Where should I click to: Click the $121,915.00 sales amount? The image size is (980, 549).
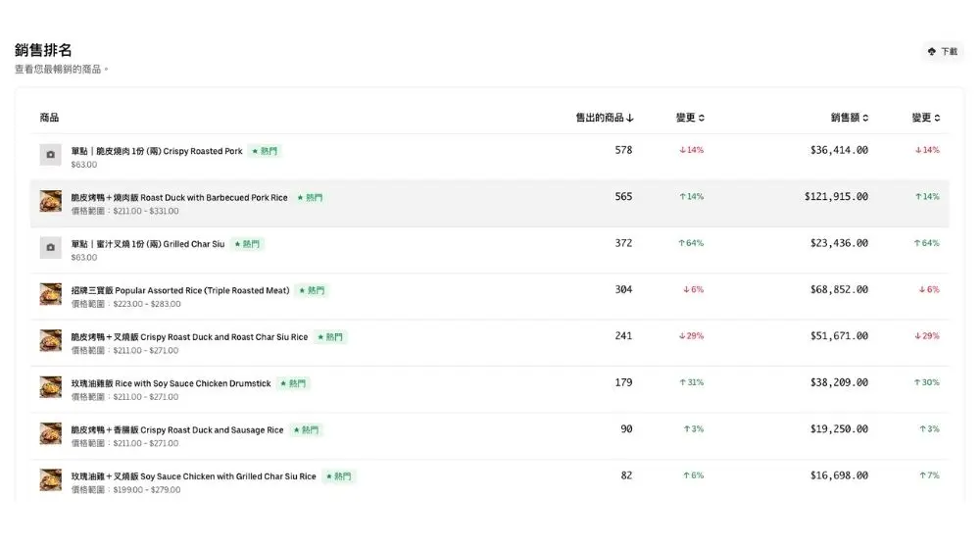(836, 196)
